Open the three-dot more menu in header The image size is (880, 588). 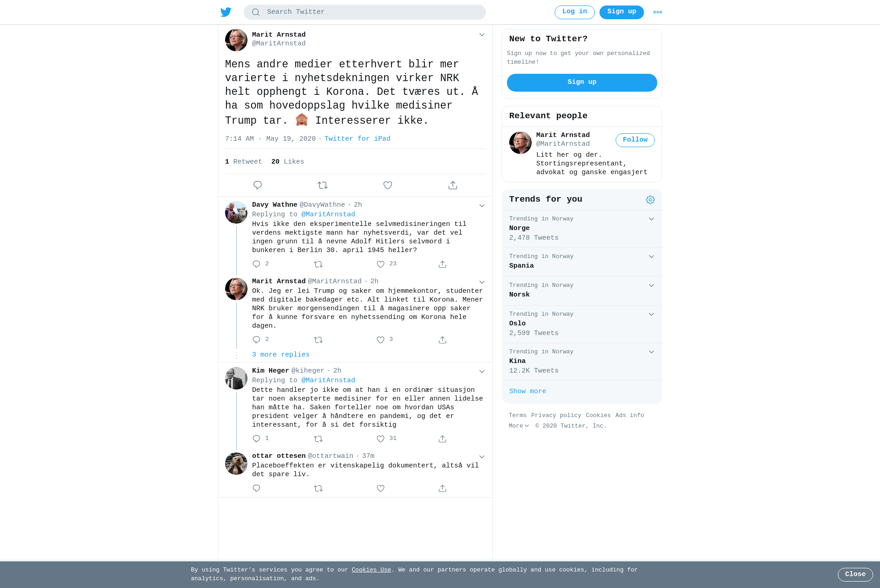[x=658, y=12]
